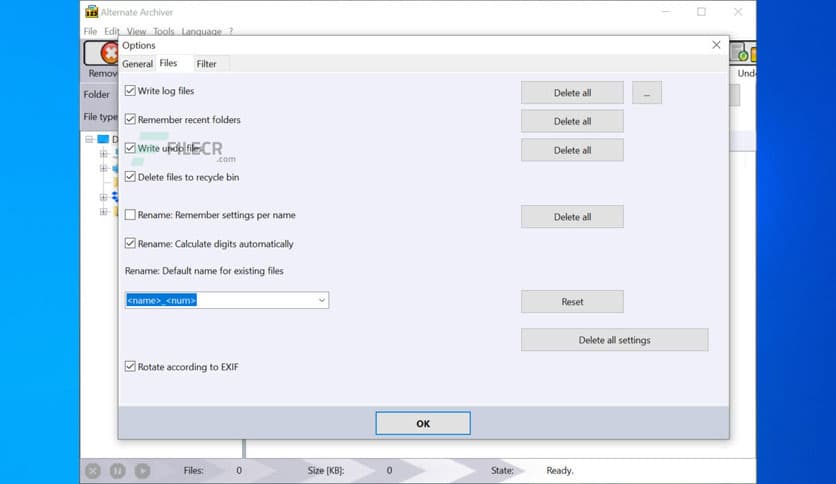Click the Options dialog title text

139,45
